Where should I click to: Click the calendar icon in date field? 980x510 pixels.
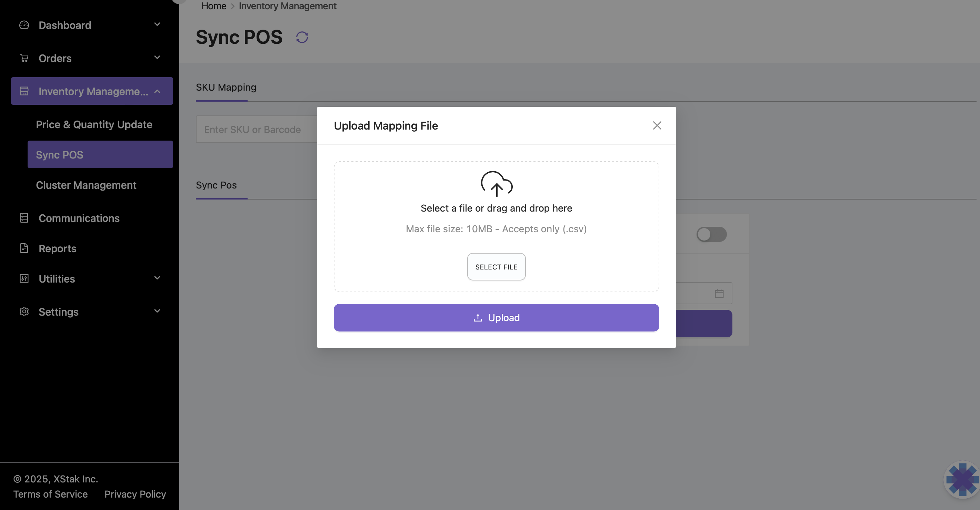(x=719, y=294)
